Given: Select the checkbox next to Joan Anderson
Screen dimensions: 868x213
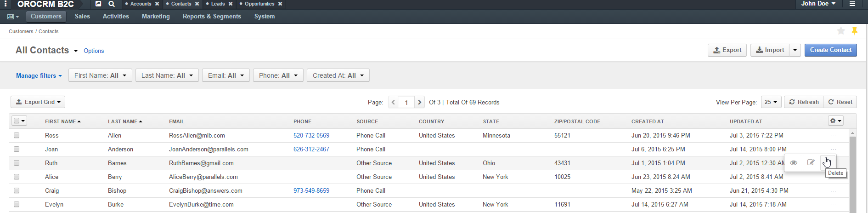Looking at the screenshot, I should pyautogui.click(x=17, y=149).
